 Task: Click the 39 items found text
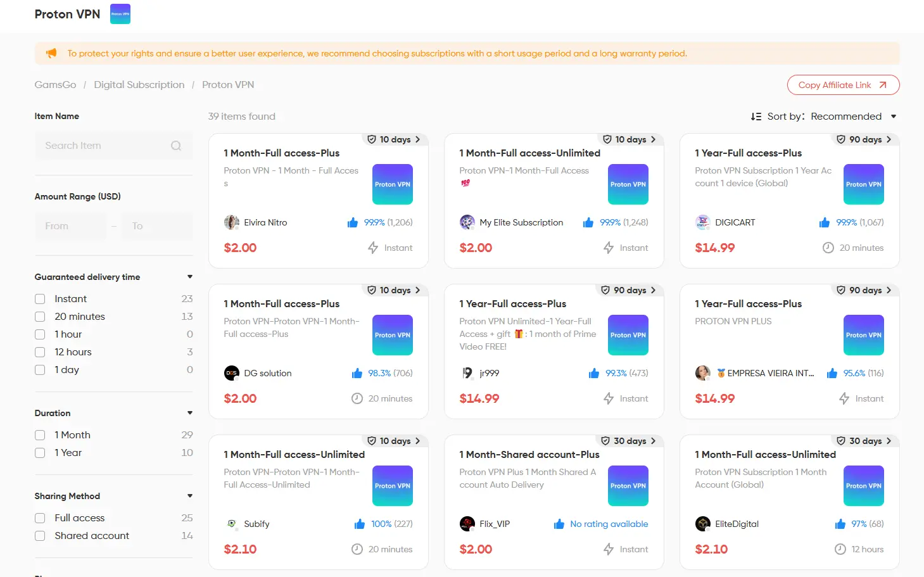click(242, 117)
